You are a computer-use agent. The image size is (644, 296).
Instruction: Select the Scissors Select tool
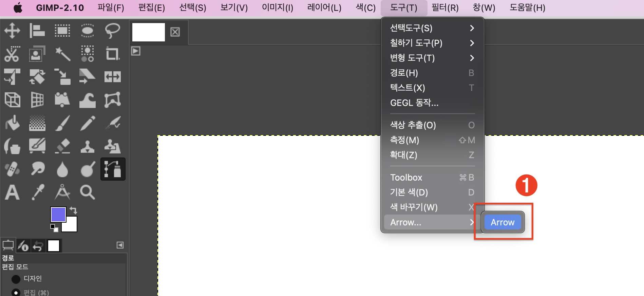[x=12, y=54]
